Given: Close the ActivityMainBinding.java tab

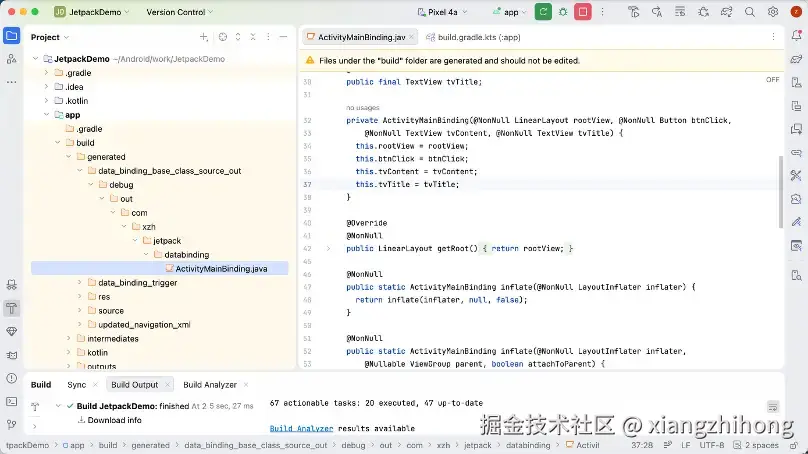Looking at the screenshot, I should [411, 37].
